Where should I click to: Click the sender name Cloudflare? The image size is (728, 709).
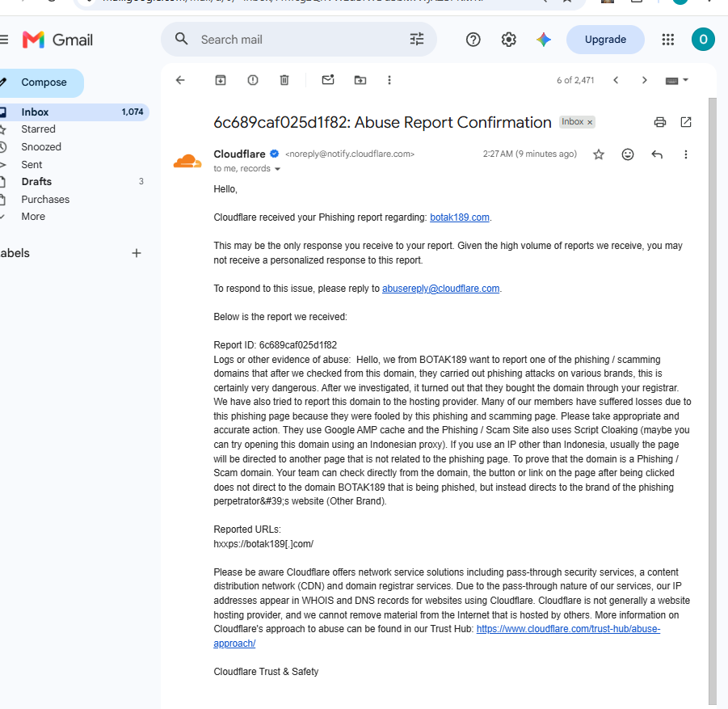coord(239,154)
